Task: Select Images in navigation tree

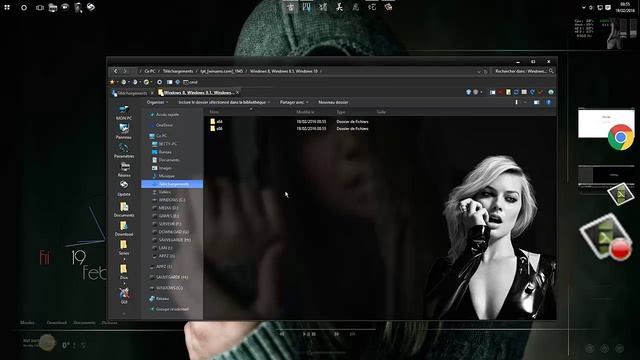Action: [162, 168]
